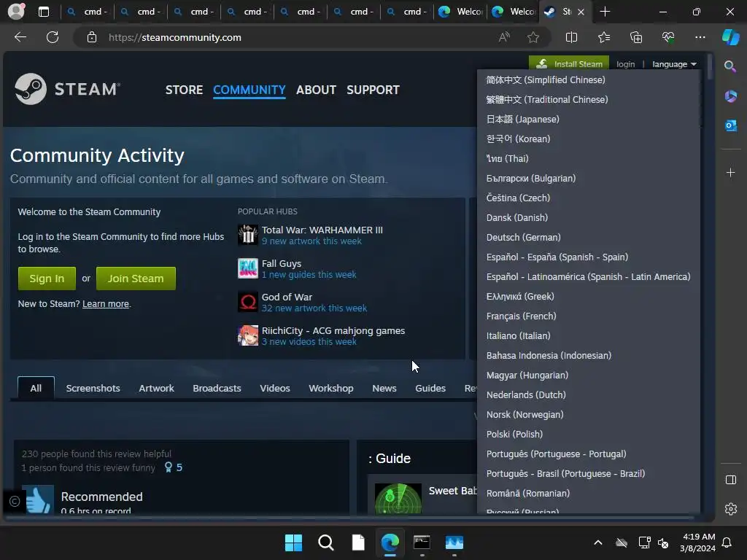Choose Français (French) language
747x560 pixels.
[x=589, y=316]
